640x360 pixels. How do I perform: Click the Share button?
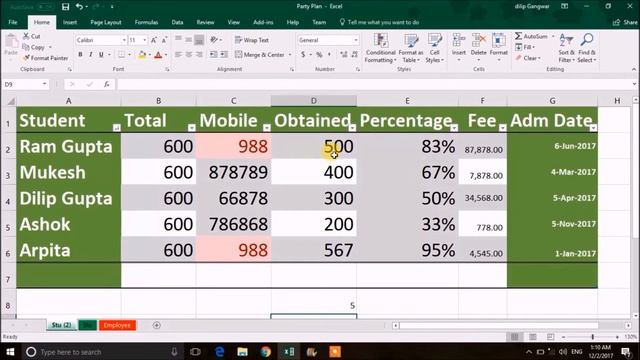(625, 22)
